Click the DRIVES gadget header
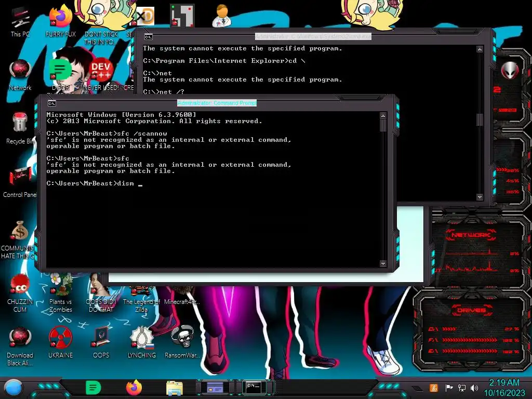532x399 pixels. (x=471, y=310)
